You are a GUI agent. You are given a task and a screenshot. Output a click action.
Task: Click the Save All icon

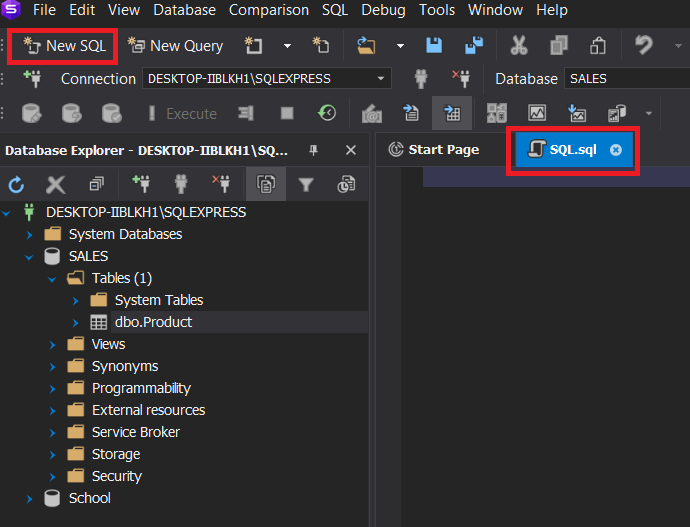click(x=474, y=46)
